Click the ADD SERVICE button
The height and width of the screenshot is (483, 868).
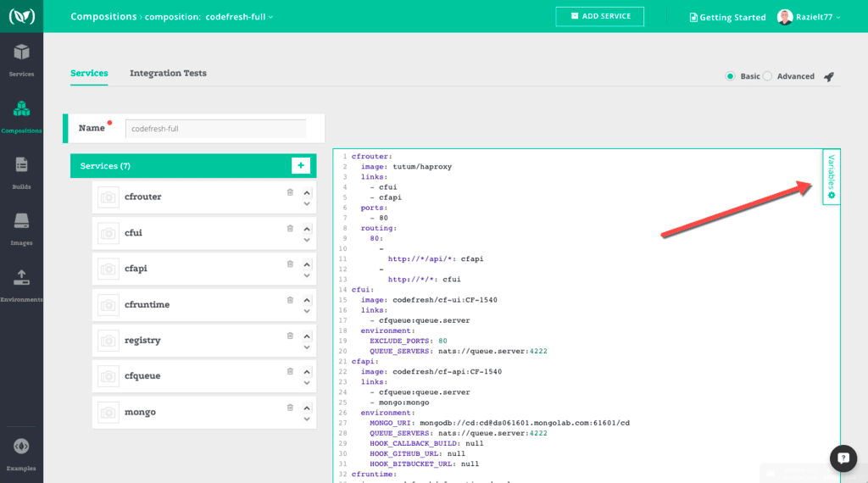[x=599, y=16]
